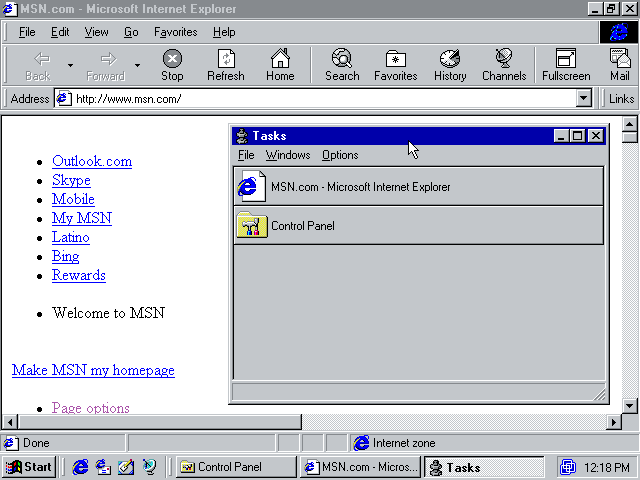
Task: Click the Done status text
Action: tap(36, 443)
